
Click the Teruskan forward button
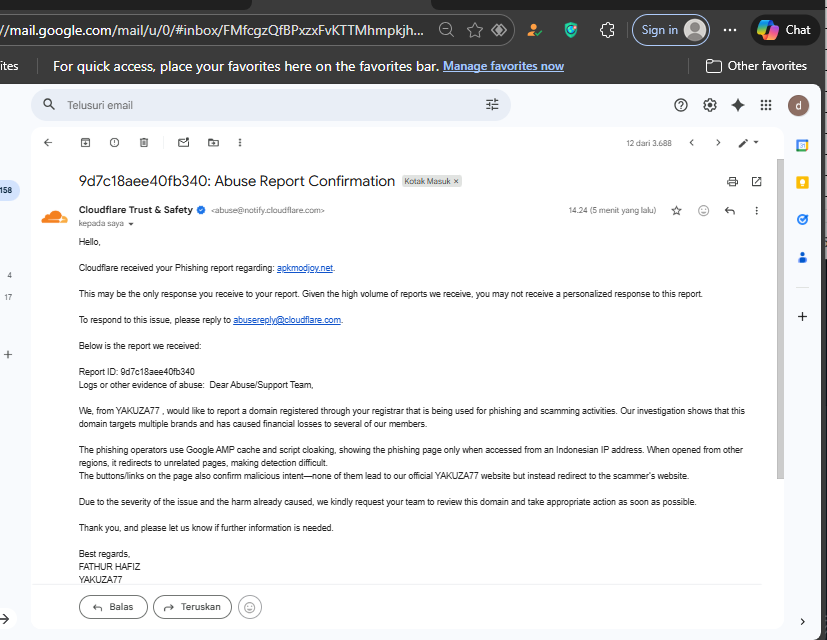coord(192,607)
